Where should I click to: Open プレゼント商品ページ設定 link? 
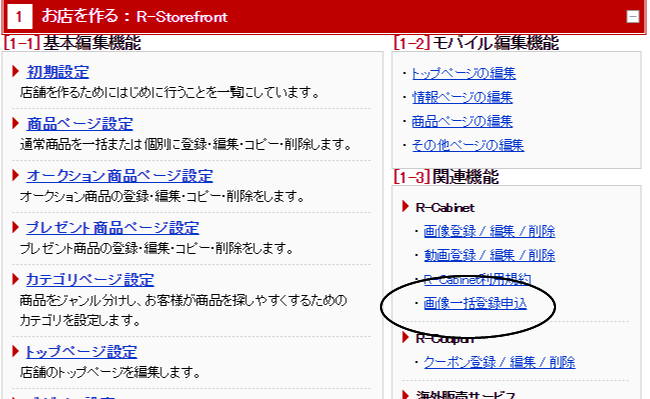(112, 228)
